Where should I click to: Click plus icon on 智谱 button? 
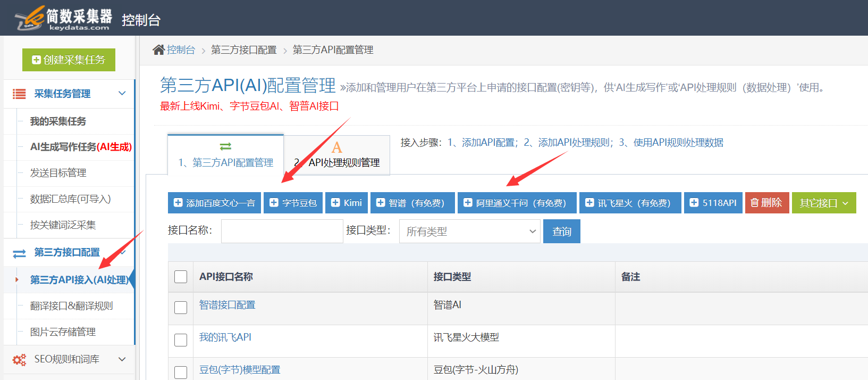click(381, 203)
